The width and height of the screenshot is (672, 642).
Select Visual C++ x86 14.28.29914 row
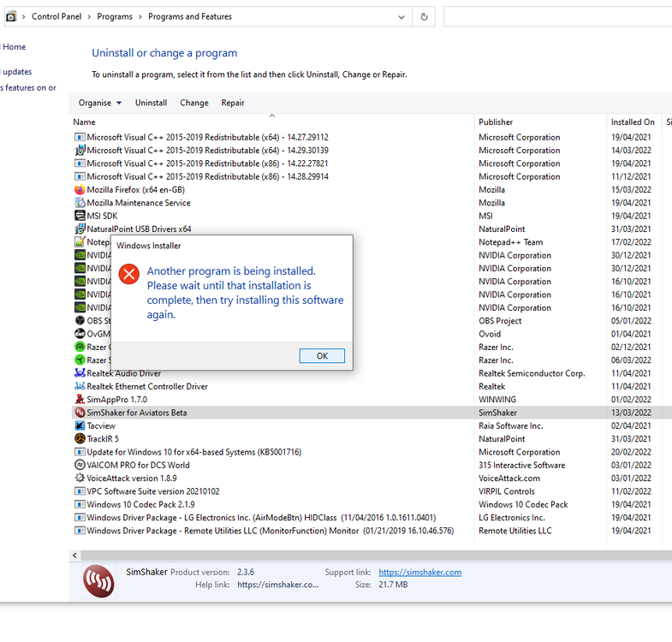point(371,176)
